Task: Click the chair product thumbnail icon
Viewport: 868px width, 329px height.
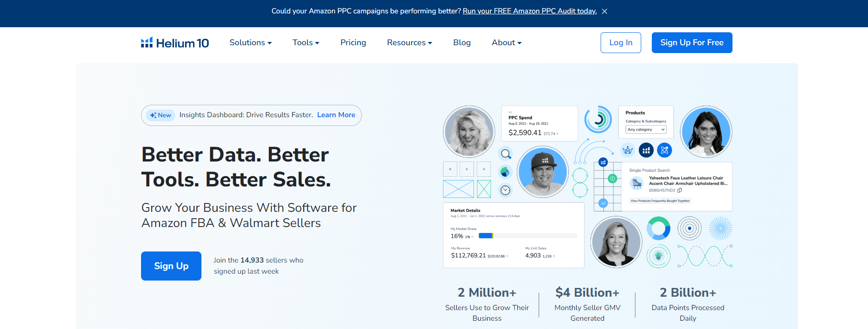Action: pos(637,183)
